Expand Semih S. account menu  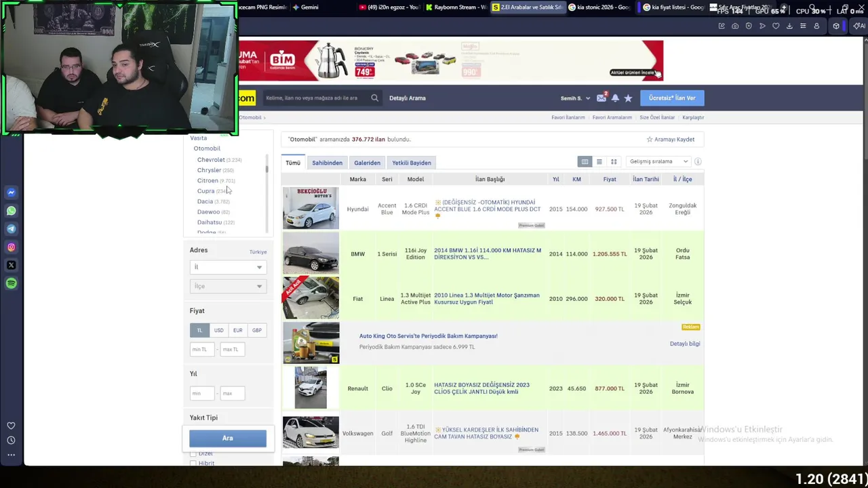click(574, 98)
